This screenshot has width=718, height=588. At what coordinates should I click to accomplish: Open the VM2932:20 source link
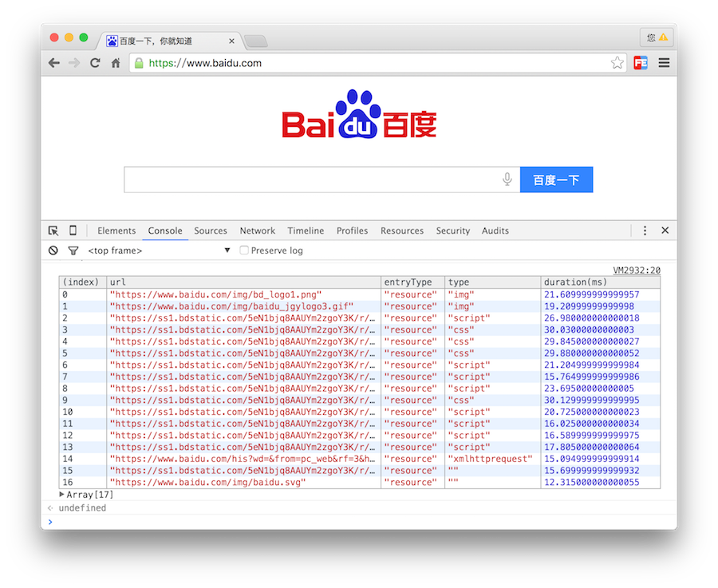pos(637,270)
